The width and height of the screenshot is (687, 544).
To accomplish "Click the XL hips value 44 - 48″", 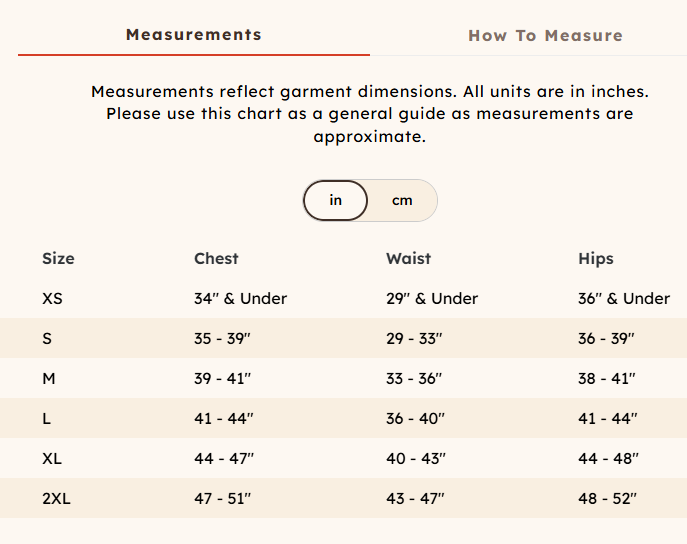I will point(608,458).
